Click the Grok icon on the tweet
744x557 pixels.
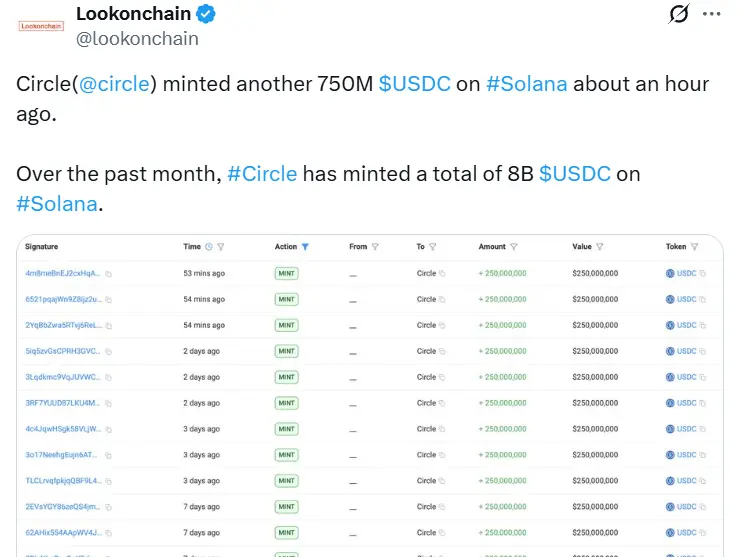(x=680, y=15)
